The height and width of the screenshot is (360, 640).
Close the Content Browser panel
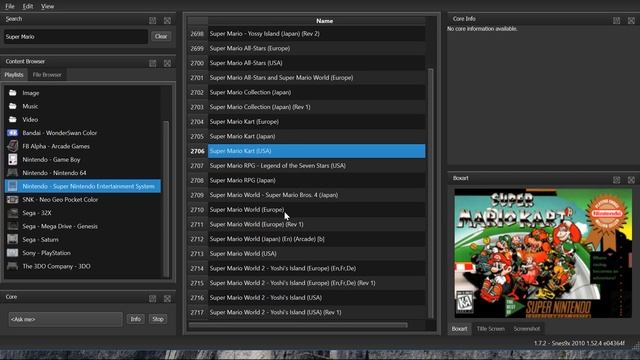point(167,63)
